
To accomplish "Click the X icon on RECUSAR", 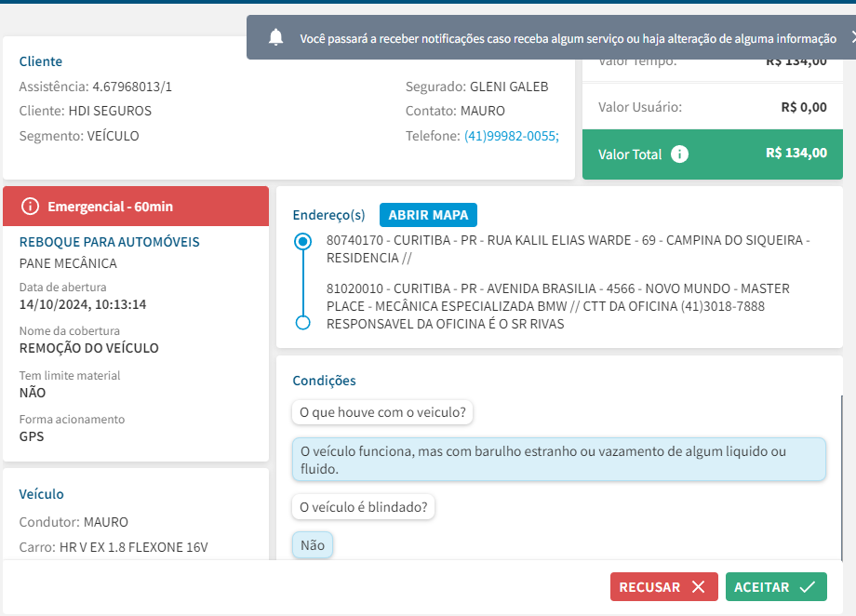I will (698, 587).
